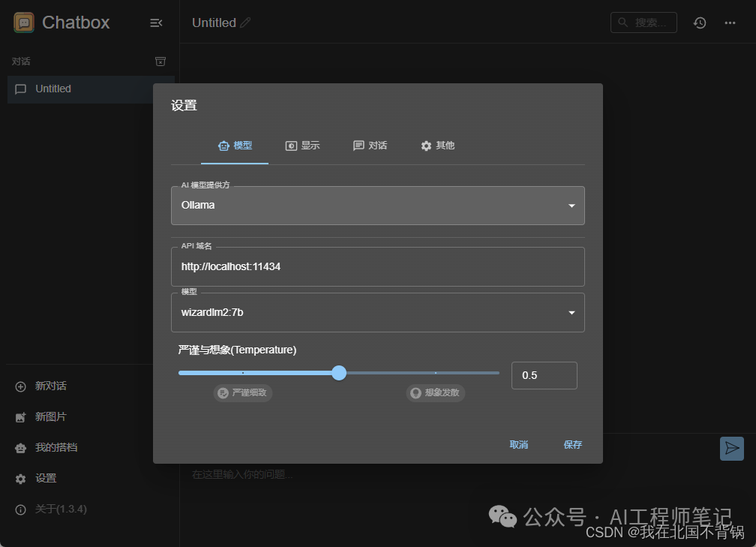Click the API 域名 input field
Viewport: 756px width, 547px height.
tap(378, 267)
